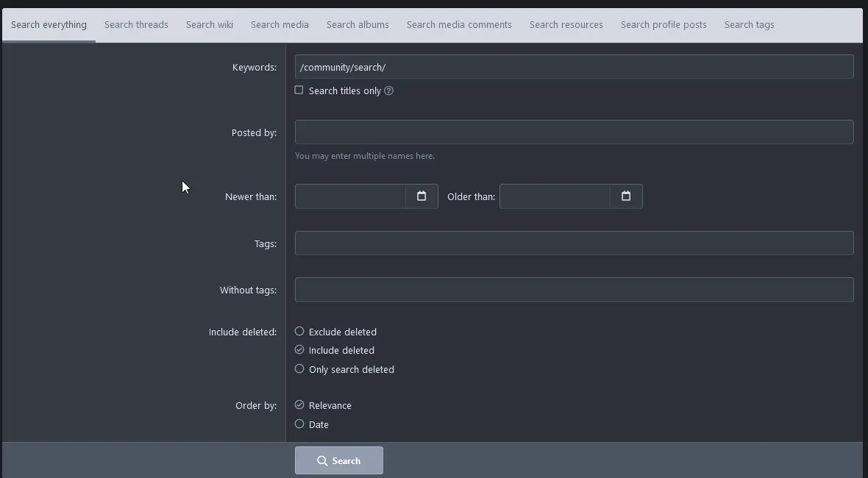Switch to Search everything tab
Screen dimensions: 868x478
[49, 25]
